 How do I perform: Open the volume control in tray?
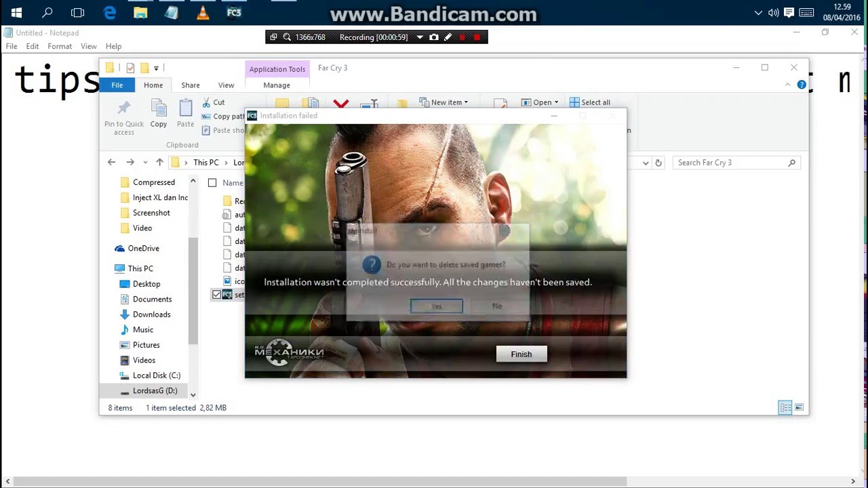click(774, 13)
